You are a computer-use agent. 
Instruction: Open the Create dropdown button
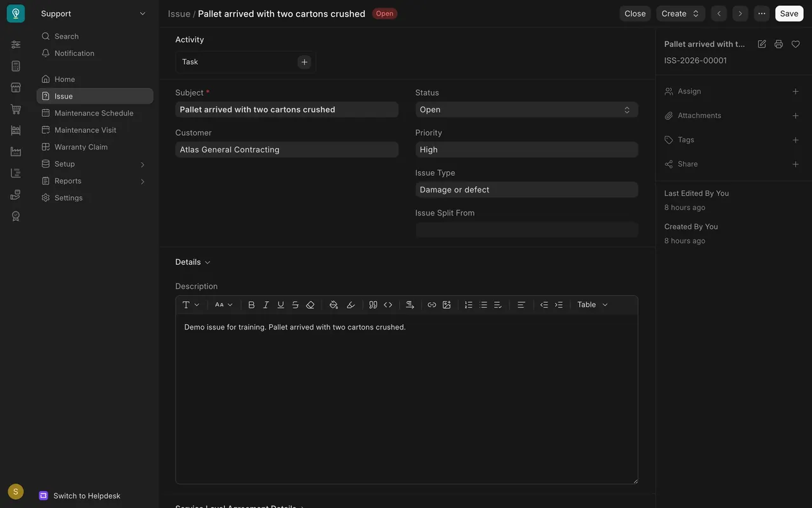(x=681, y=13)
